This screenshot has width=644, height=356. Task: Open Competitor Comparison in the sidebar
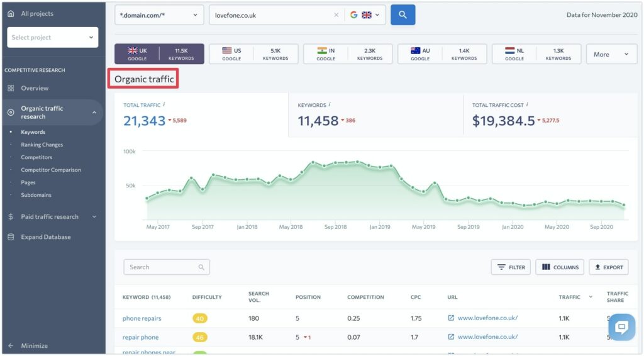[x=51, y=170]
